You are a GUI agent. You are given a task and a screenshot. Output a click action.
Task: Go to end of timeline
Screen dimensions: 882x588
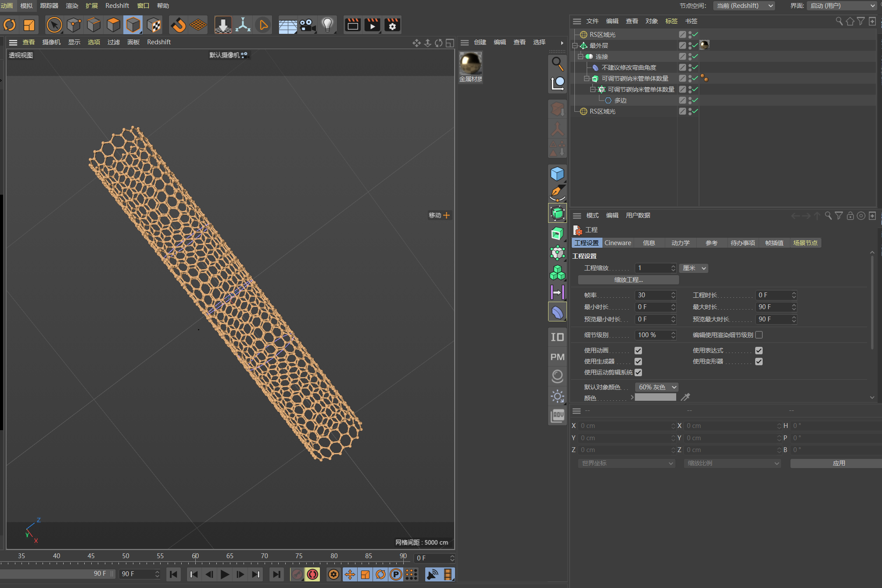pyautogui.click(x=276, y=574)
